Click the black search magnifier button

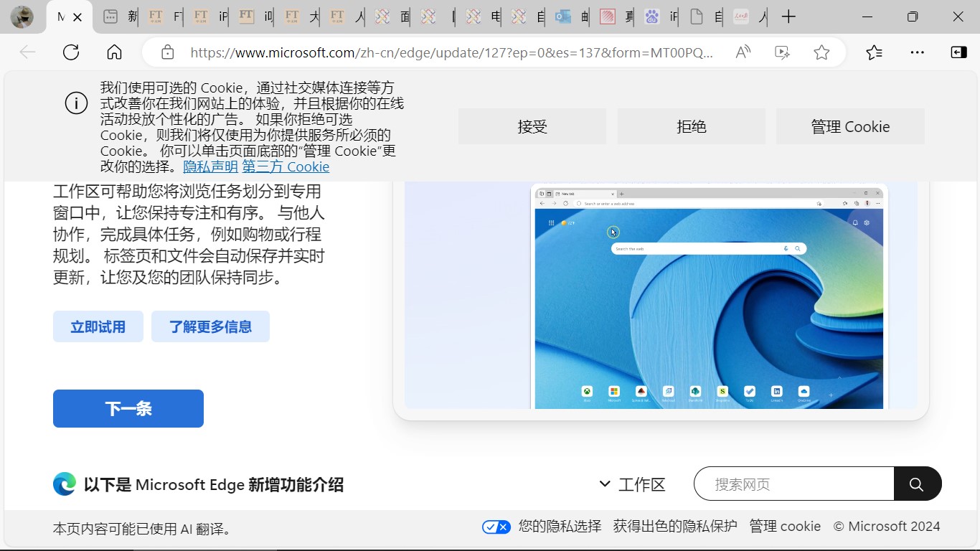point(917,484)
